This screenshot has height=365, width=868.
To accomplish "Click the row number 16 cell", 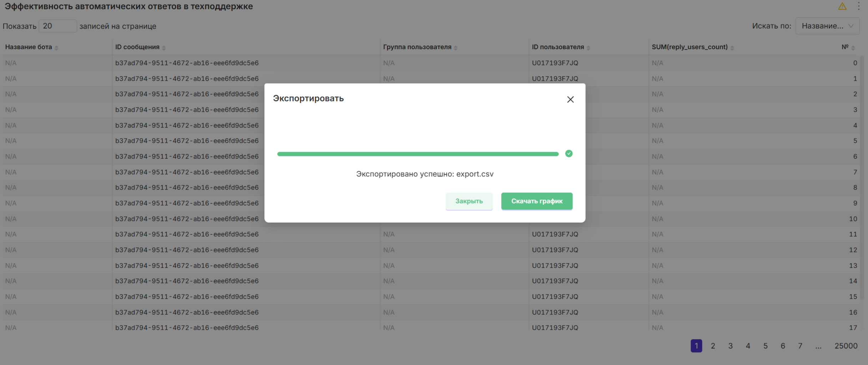I will pos(853,313).
